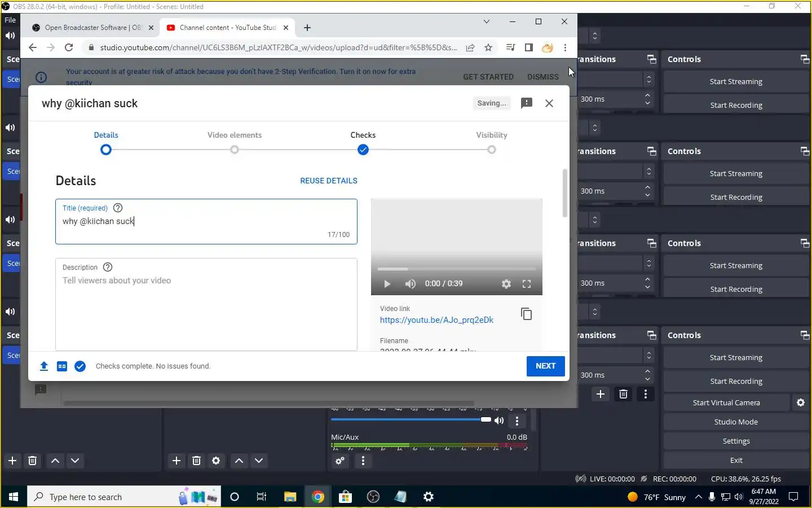Screen dimensions: 812x508
Task: Open three-dot menu beside audio gears icon
Action: tap(363, 461)
